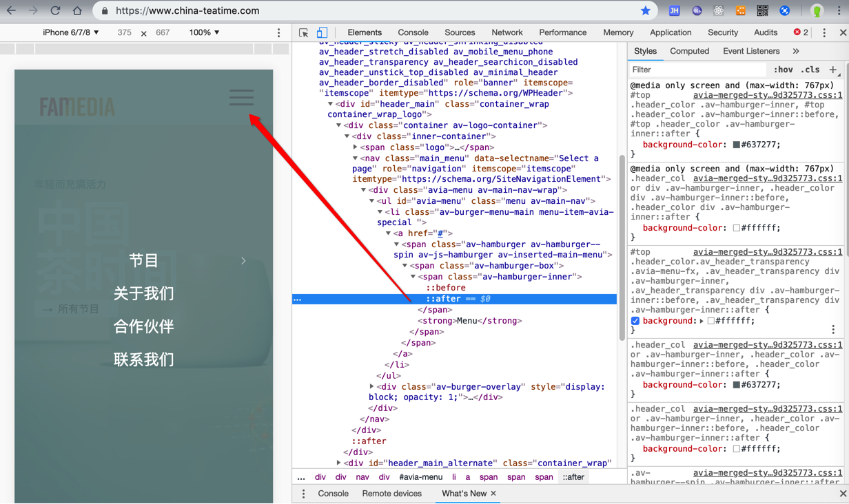Toggle the .cls class editor

tap(810, 70)
